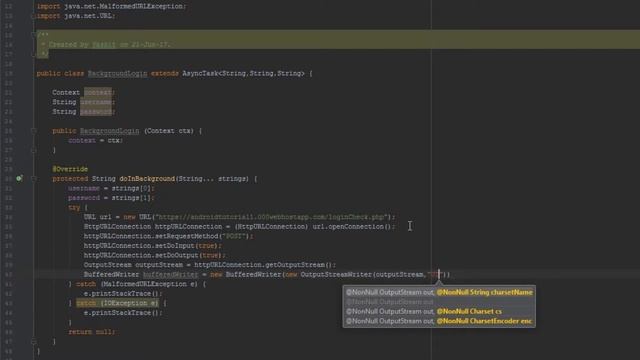Click the setDoOutput(true) call
Viewport: 640px width, 360px height.
coord(189,255)
